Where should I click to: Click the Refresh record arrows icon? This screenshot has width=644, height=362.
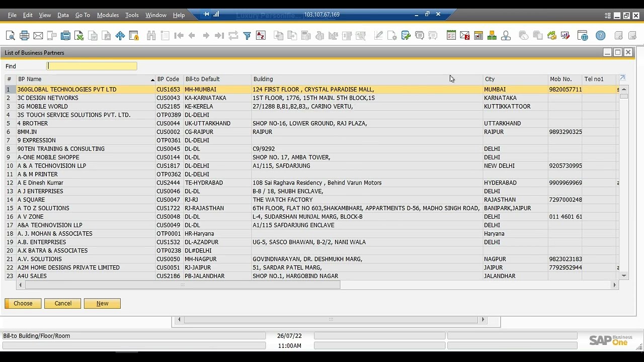tap(233, 36)
